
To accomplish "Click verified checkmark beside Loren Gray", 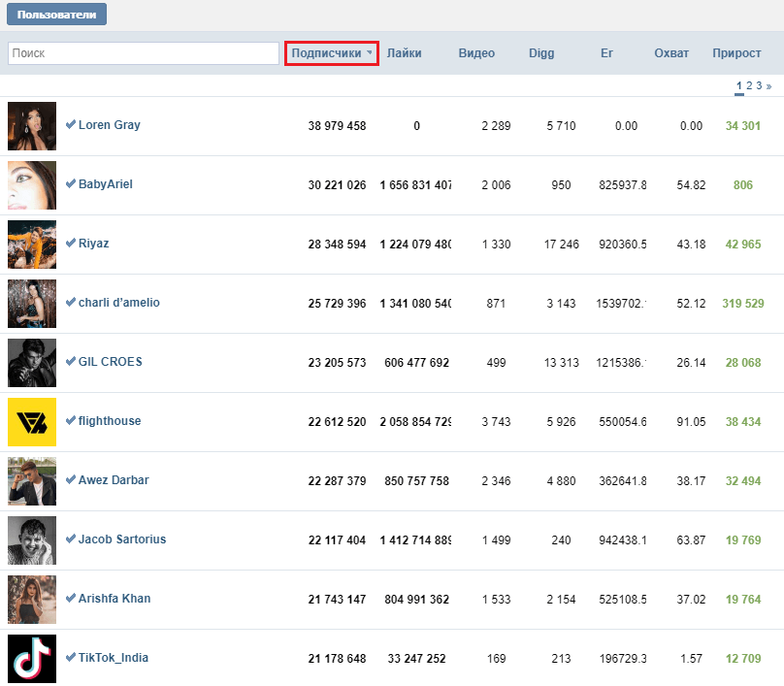I will [x=71, y=124].
